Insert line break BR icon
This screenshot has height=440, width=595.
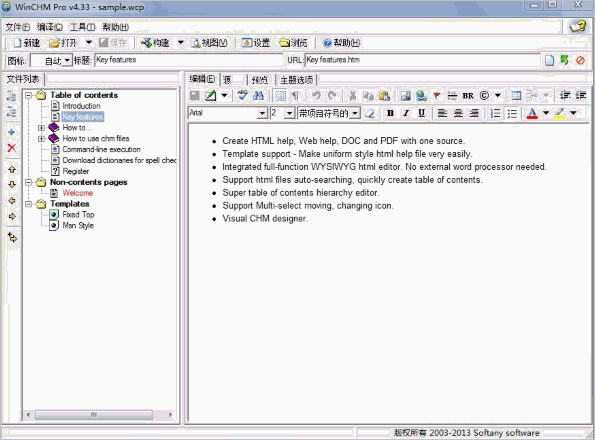tap(468, 96)
